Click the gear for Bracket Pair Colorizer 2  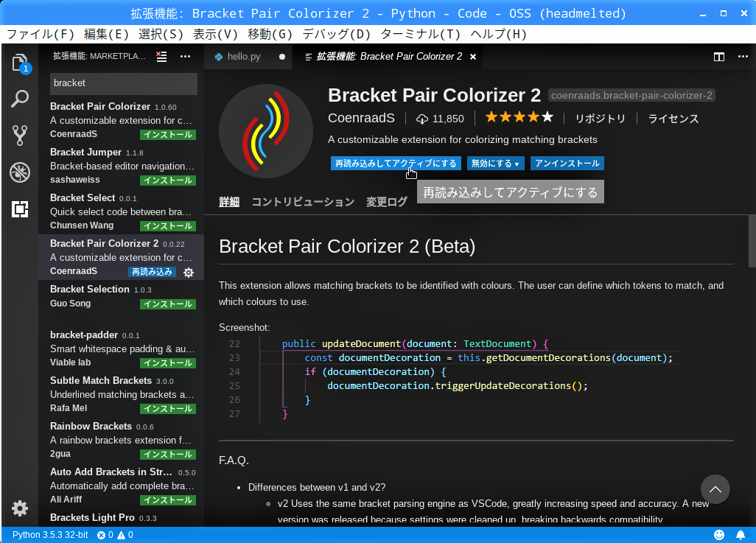(x=189, y=273)
